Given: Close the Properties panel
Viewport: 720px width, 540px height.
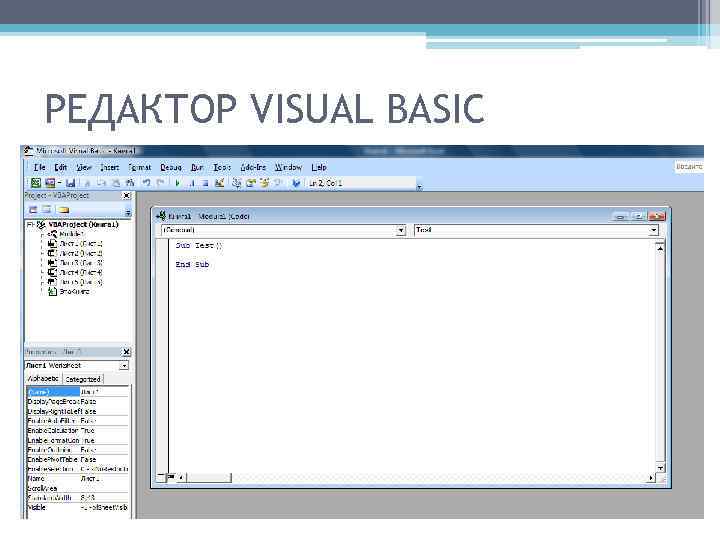Looking at the screenshot, I should pyautogui.click(x=127, y=352).
